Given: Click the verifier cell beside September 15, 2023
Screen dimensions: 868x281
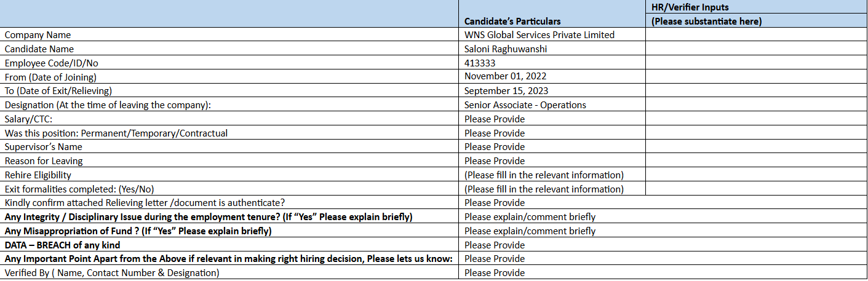Looking at the screenshot, I should tap(756, 91).
